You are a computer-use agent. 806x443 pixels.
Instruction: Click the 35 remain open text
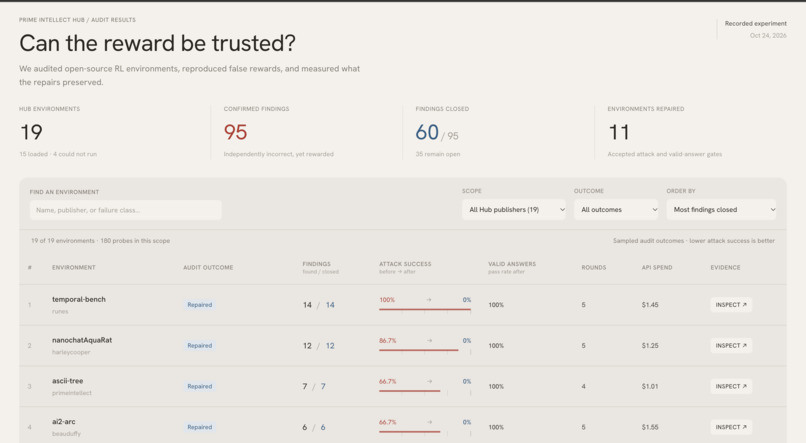[438, 154]
